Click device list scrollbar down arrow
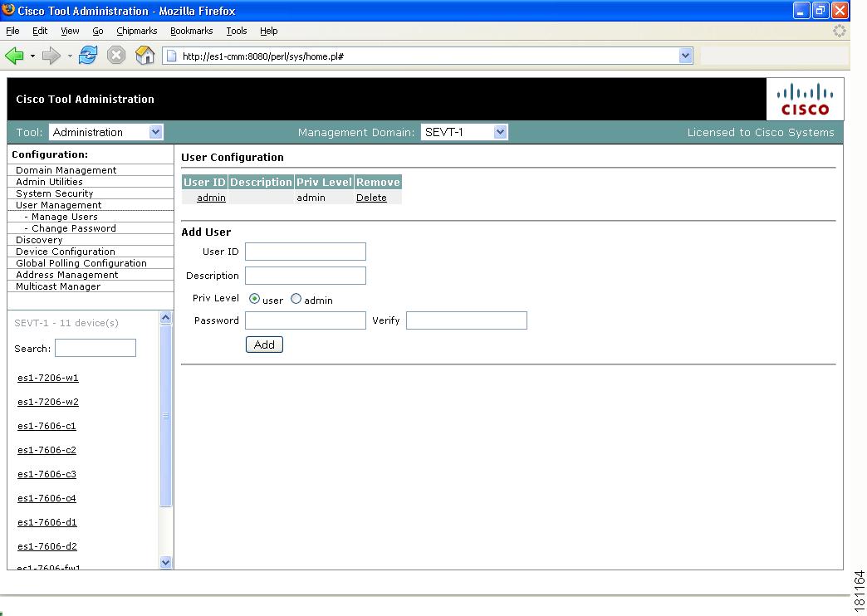Viewport: 867px width, 616px height. 165,562
